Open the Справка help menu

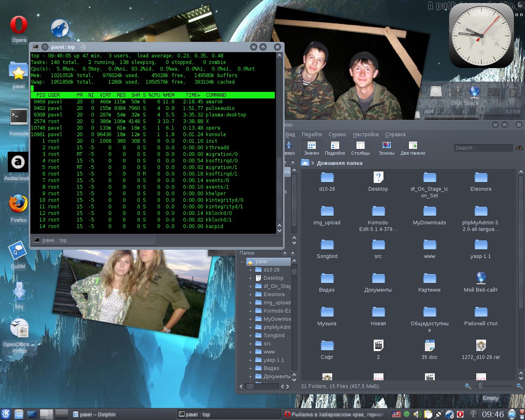click(x=395, y=135)
